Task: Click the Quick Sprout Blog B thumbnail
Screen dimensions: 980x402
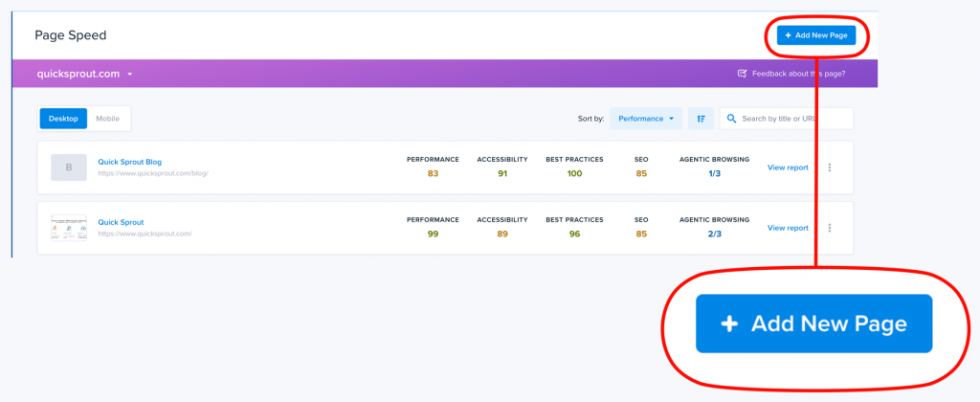Action: (69, 167)
